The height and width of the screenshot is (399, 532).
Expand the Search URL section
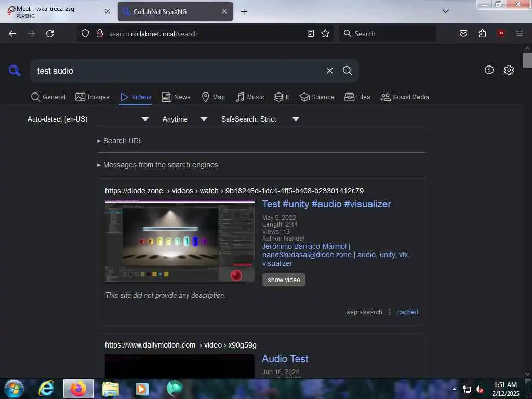(120, 141)
